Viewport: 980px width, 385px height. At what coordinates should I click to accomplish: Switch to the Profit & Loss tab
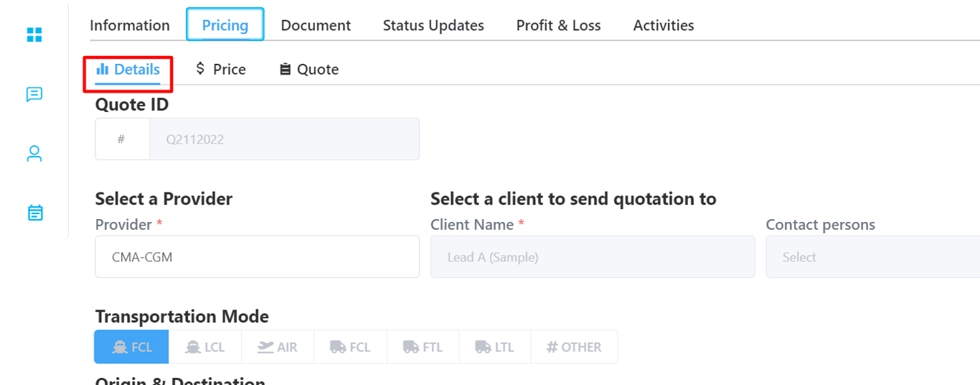click(559, 25)
